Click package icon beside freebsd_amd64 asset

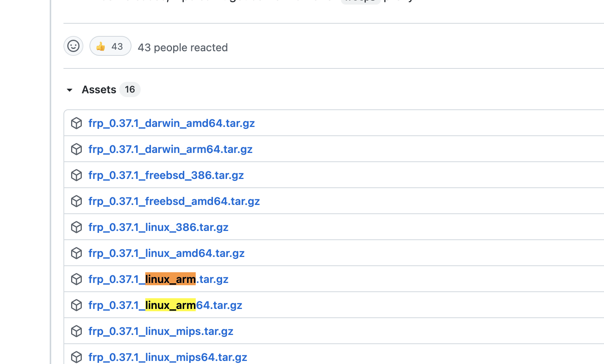click(76, 201)
